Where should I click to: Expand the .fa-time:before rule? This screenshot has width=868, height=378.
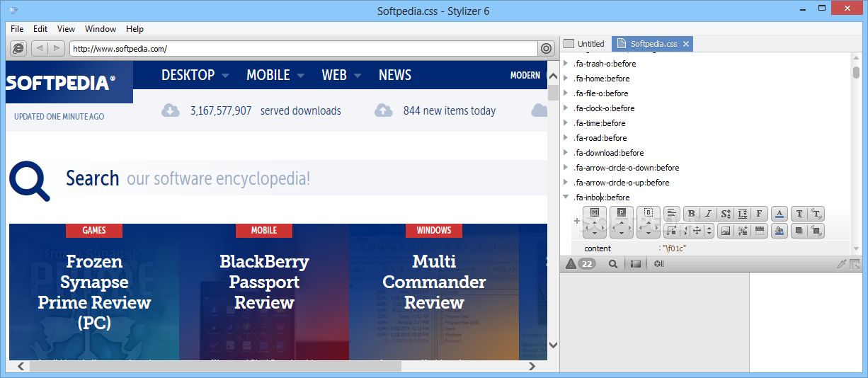[566, 123]
